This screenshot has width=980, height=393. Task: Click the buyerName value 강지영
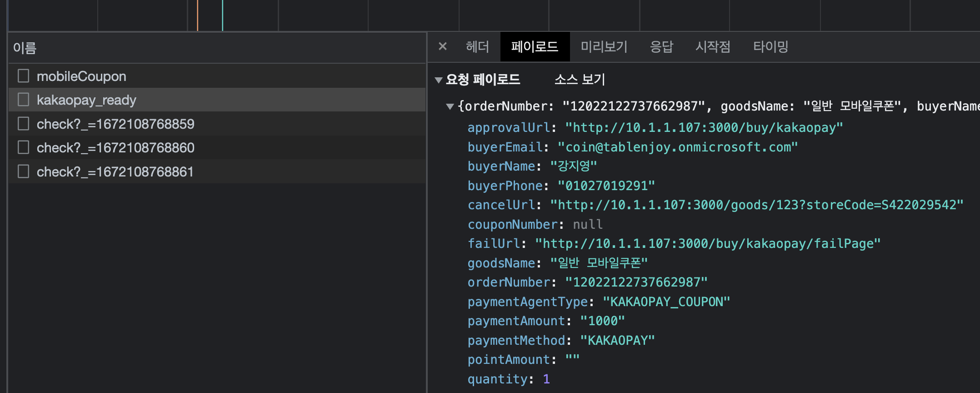coord(573,166)
